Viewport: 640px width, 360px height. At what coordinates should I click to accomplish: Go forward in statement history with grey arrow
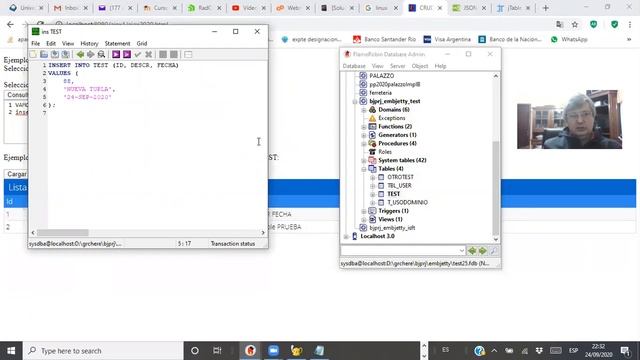point(90,54)
